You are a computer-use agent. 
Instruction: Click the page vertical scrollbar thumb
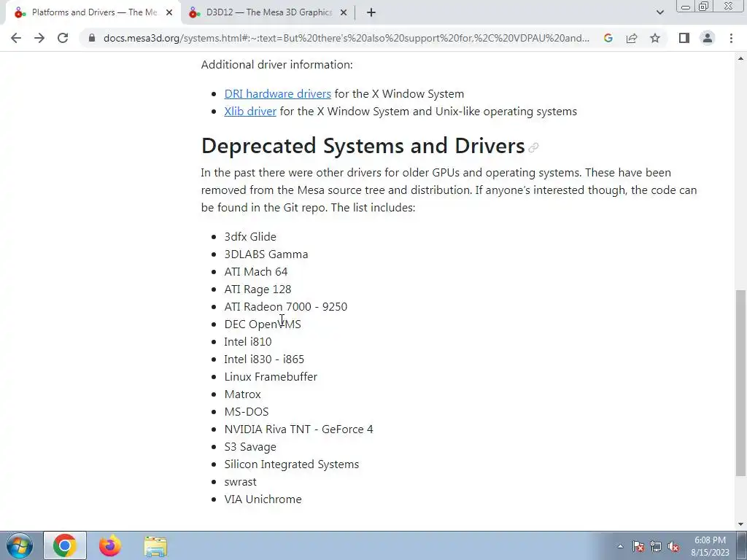click(x=740, y=382)
